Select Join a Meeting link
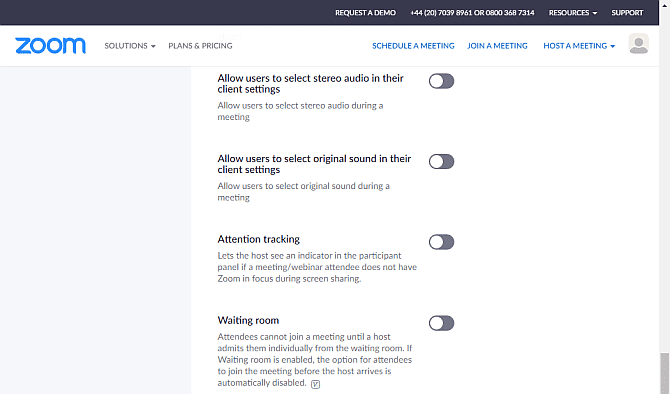The height and width of the screenshot is (394, 670). tap(497, 46)
